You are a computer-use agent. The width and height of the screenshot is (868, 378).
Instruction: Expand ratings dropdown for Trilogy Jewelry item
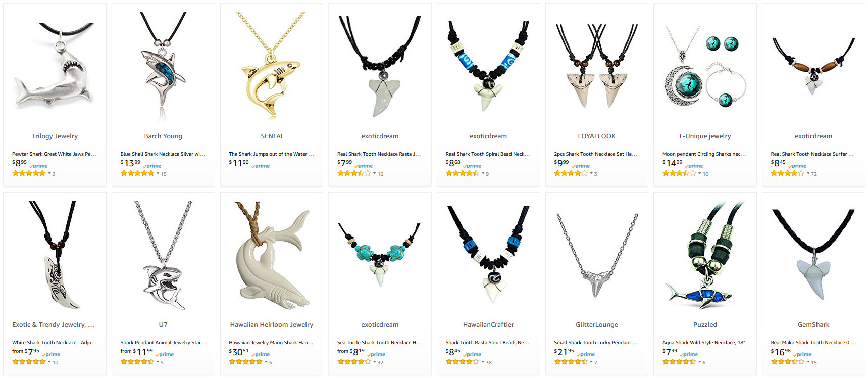tap(49, 174)
